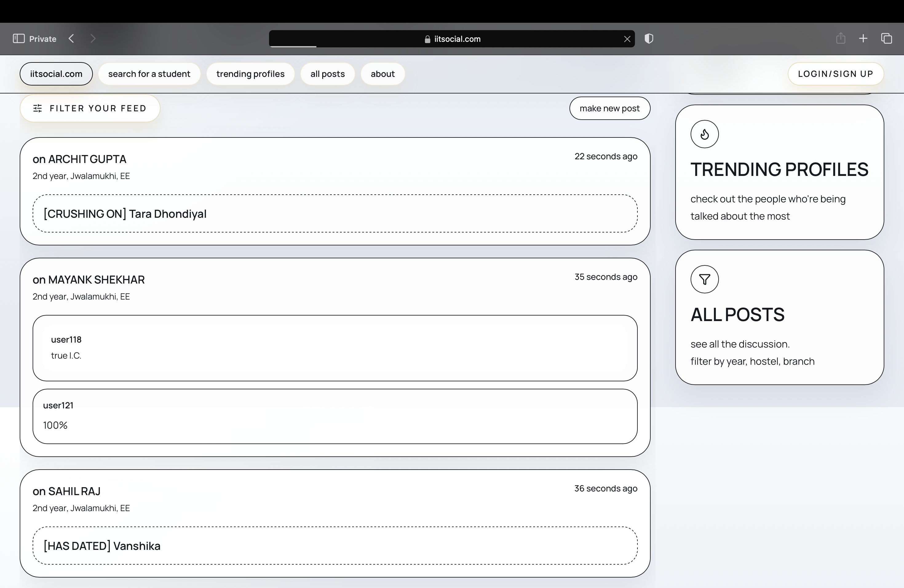The width and height of the screenshot is (904, 588).
Task: Go back with the browser back arrow
Action: [x=71, y=38]
